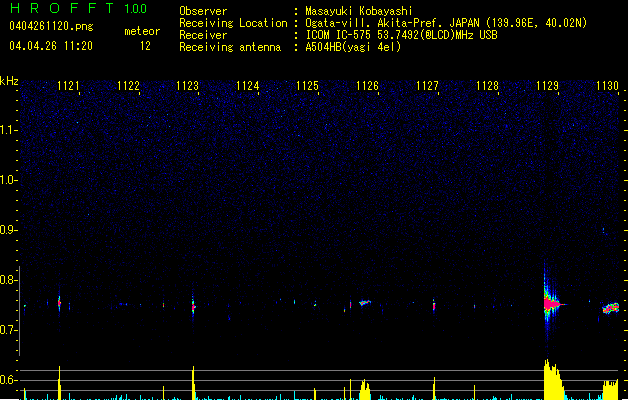Image resolution: width=629 pixels, height=400 pixels.
Task: Click the 0.8 kHz axis label
Action: [8, 280]
